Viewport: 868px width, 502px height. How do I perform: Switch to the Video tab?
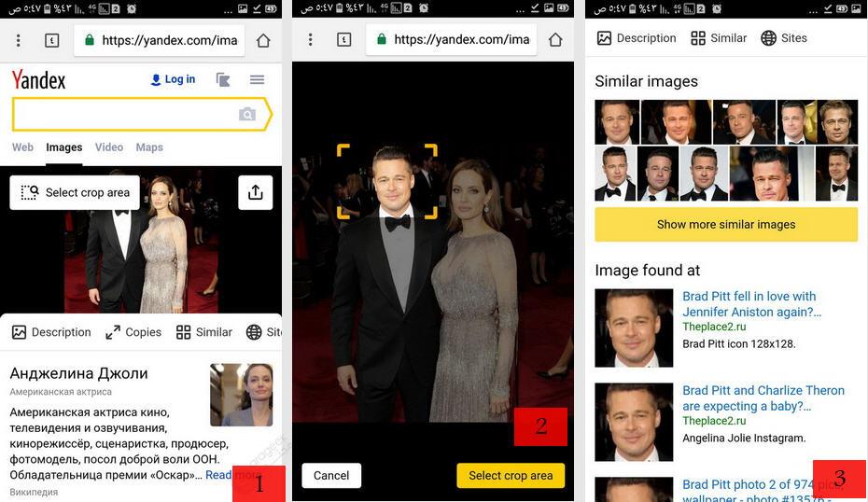coord(108,147)
